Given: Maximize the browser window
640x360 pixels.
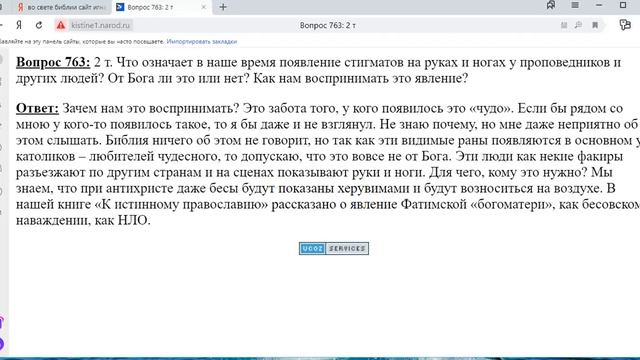Looking at the screenshot, I should [x=623, y=5].
